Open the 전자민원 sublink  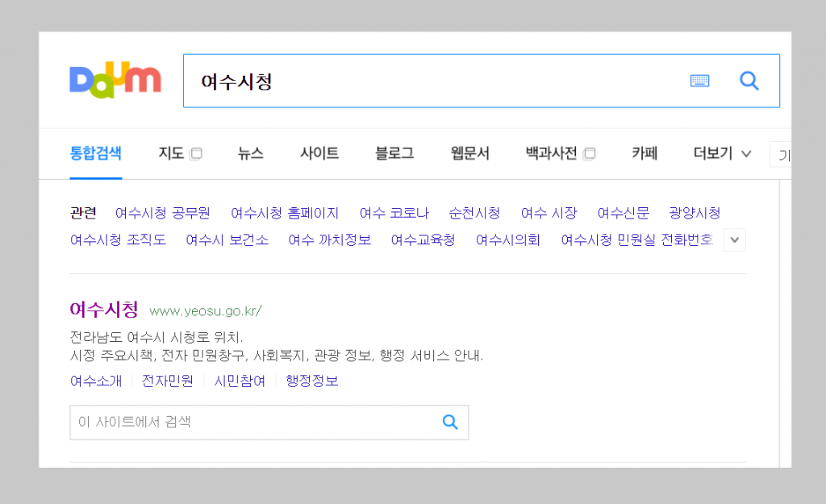tap(168, 381)
